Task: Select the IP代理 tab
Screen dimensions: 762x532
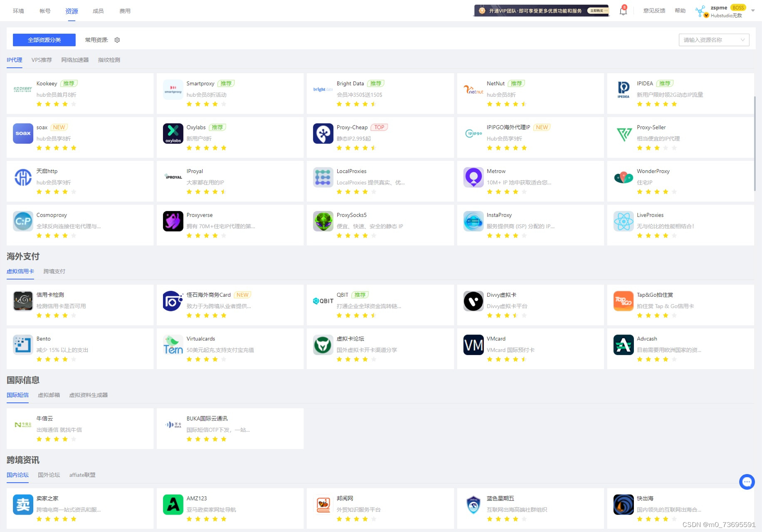Action: click(15, 60)
